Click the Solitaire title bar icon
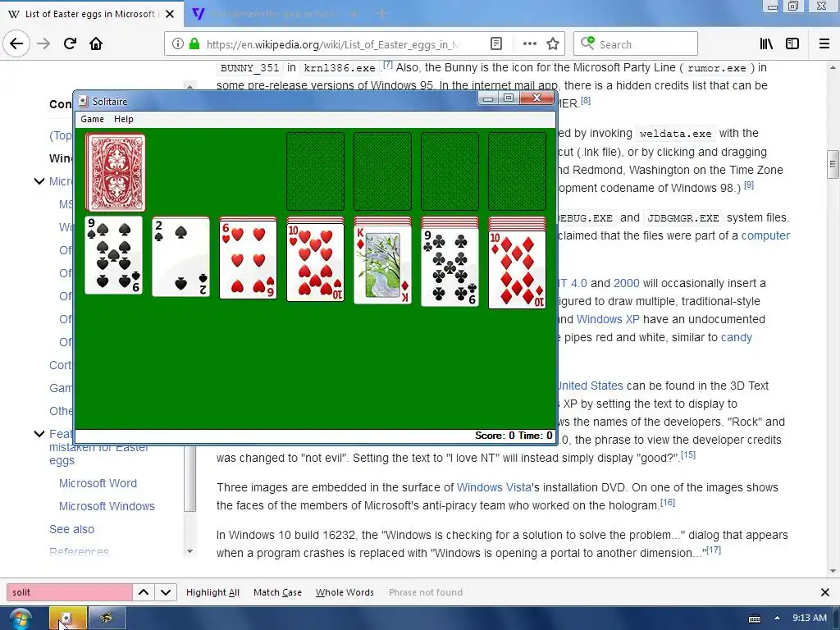 (x=83, y=101)
